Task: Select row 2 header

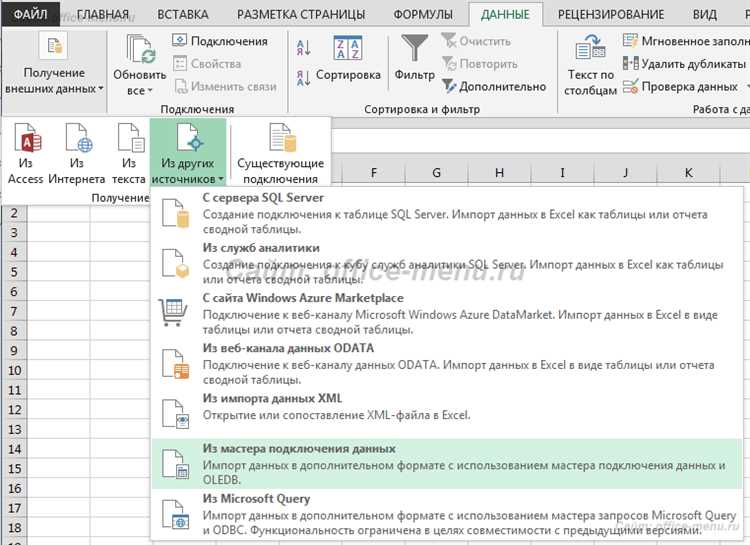Action: click(14, 213)
